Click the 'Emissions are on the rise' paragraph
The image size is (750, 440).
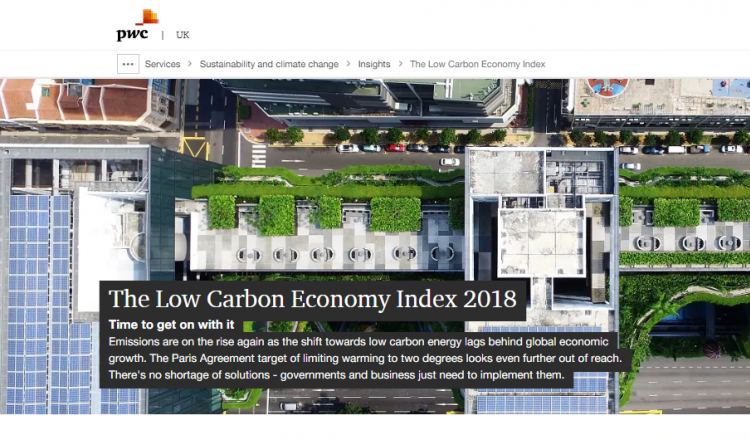click(365, 358)
